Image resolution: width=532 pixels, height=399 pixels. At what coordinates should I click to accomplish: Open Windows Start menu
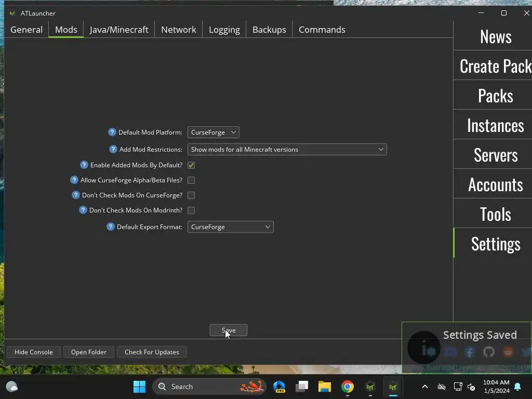[139, 387]
